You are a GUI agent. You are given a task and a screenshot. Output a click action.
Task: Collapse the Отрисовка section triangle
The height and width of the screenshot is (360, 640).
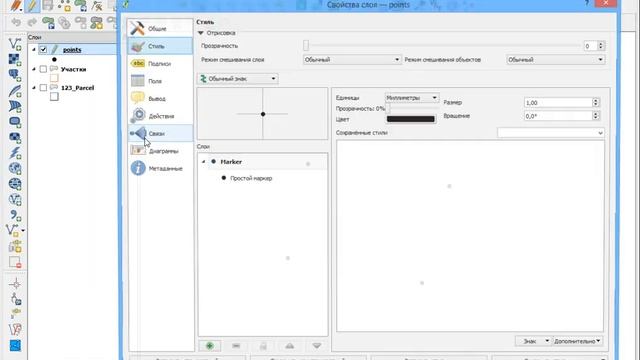[x=201, y=33]
